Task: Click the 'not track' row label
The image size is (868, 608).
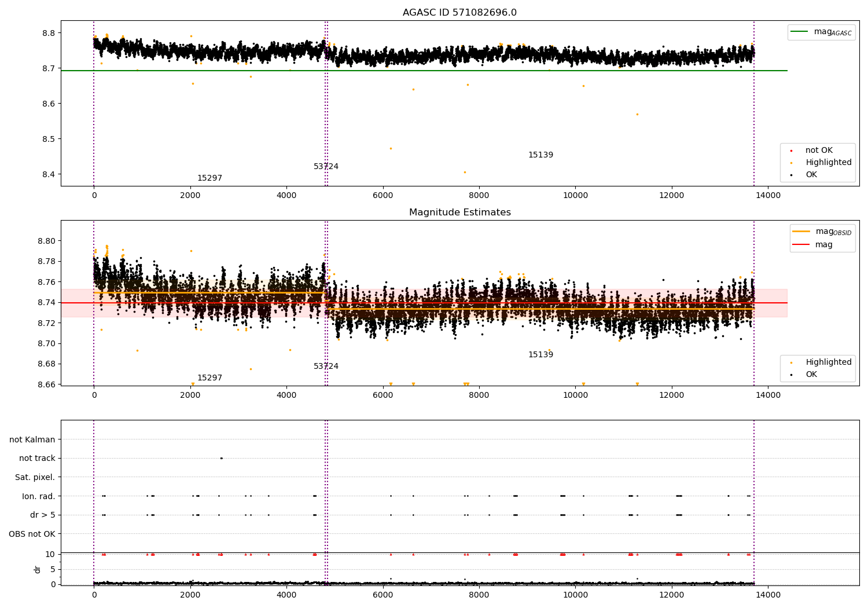Action: pyautogui.click(x=37, y=459)
